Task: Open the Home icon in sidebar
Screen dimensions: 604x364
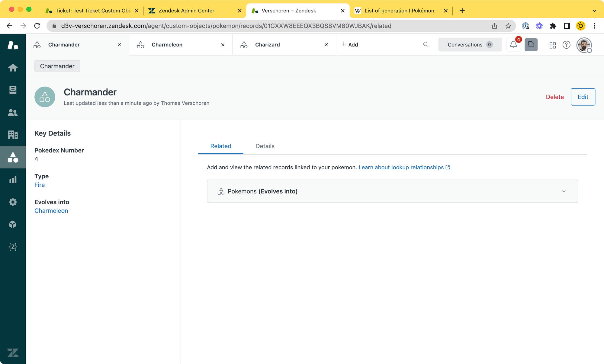Action: (13, 68)
